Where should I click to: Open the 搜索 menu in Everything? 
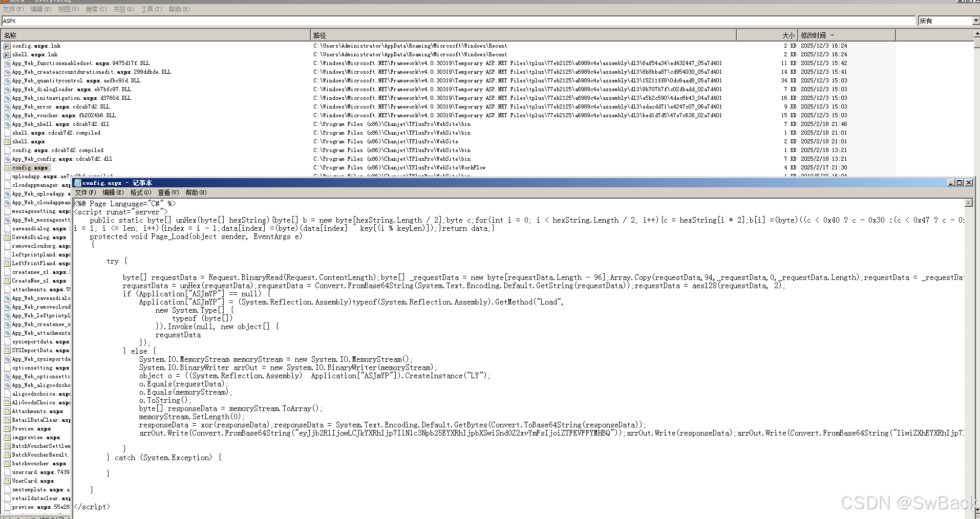coord(96,9)
